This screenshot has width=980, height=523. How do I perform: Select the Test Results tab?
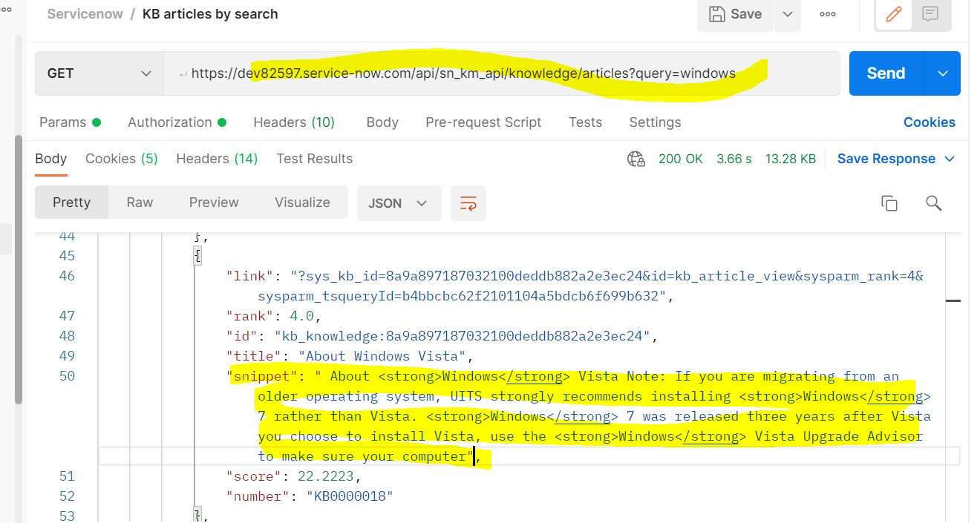pos(314,159)
